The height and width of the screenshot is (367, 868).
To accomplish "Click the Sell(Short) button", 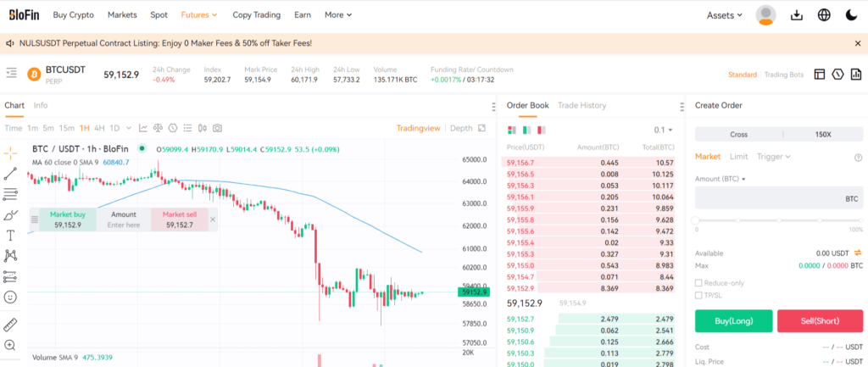I will [x=820, y=320].
